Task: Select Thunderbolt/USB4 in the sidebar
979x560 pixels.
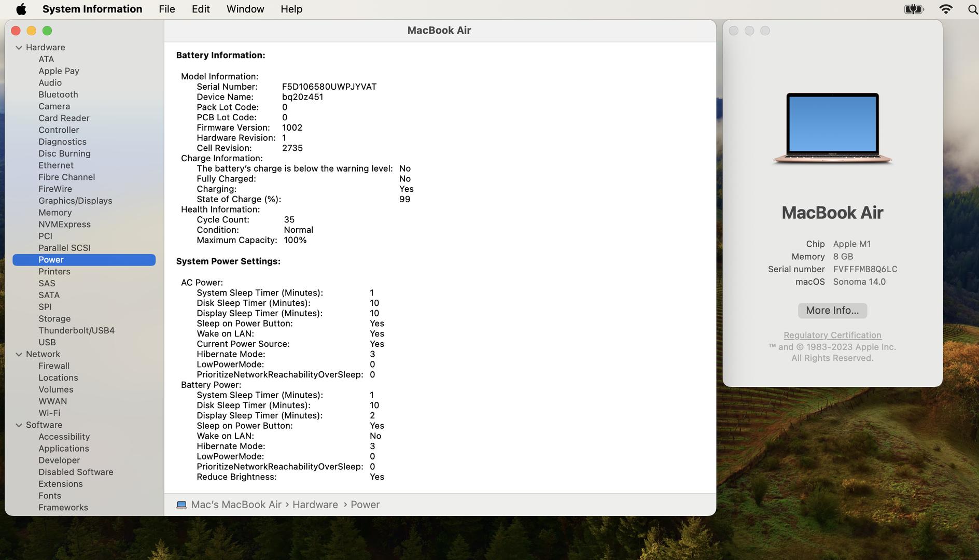Action: (76, 331)
